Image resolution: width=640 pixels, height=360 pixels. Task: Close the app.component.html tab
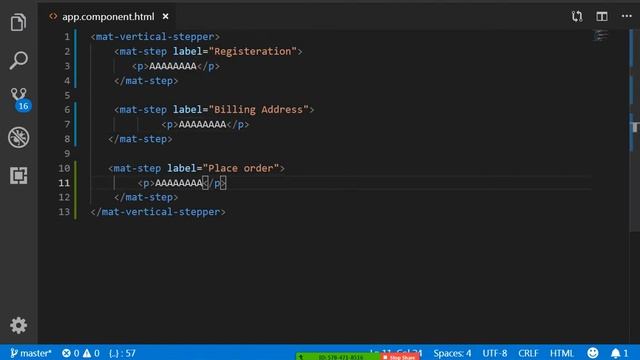[x=165, y=16]
